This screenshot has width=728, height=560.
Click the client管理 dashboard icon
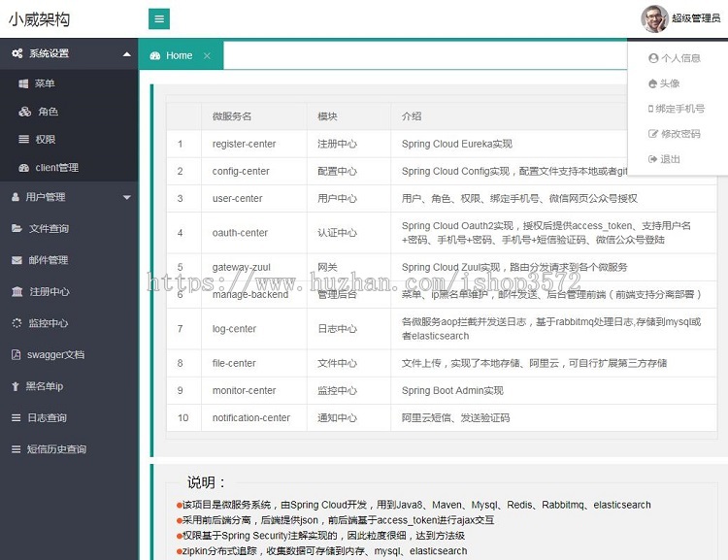pyautogui.click(x=23, y=168)
